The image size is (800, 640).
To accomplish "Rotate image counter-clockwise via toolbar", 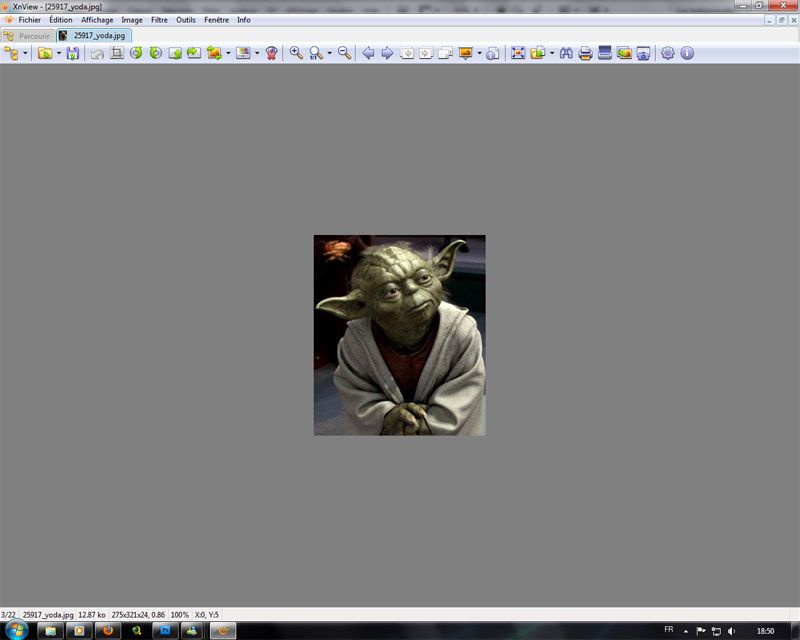I will [136, 53].
